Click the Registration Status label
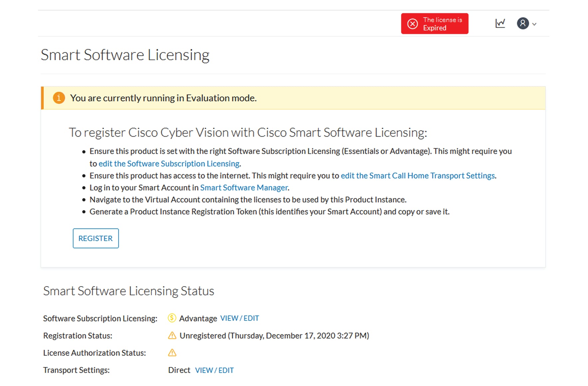588x386 pixels. coord(78,336)
